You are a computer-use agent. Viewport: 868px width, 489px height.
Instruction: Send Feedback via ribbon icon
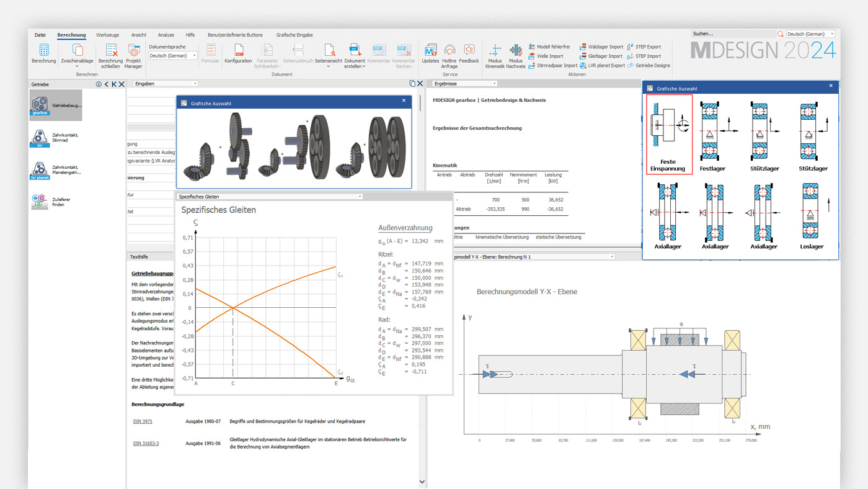pyautogui.click(x=469, y=53)
